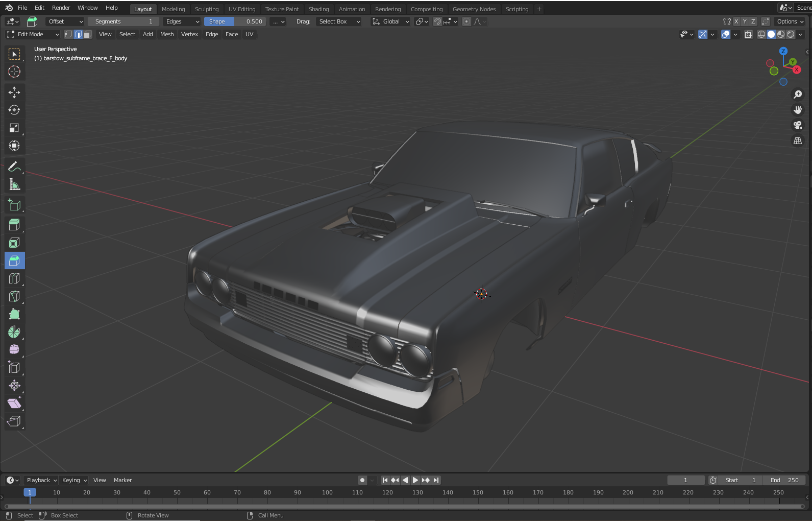Switch to vertex select mode
The image size is (812, 521).
pos(68,34)
